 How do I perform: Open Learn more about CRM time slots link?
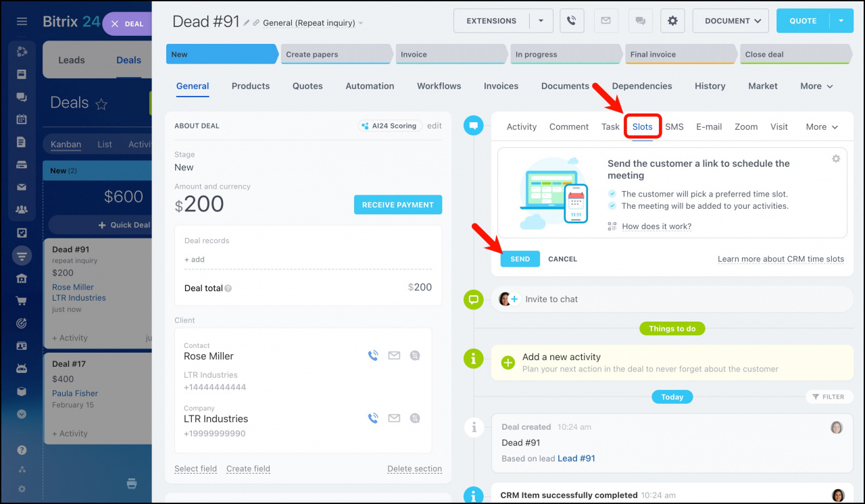click(x=781, y=259)
